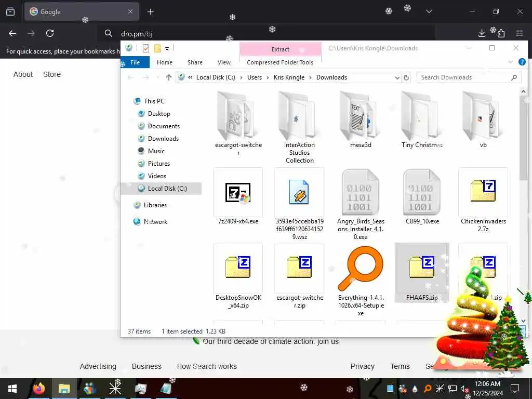Open the address bar history dropdown

(397, 78)
